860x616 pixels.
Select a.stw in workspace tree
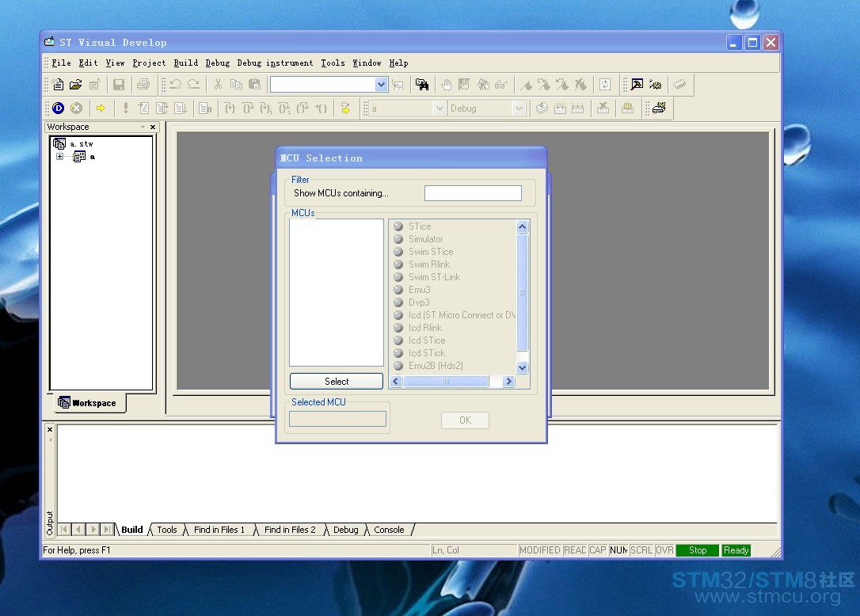(x=82, y=144)
